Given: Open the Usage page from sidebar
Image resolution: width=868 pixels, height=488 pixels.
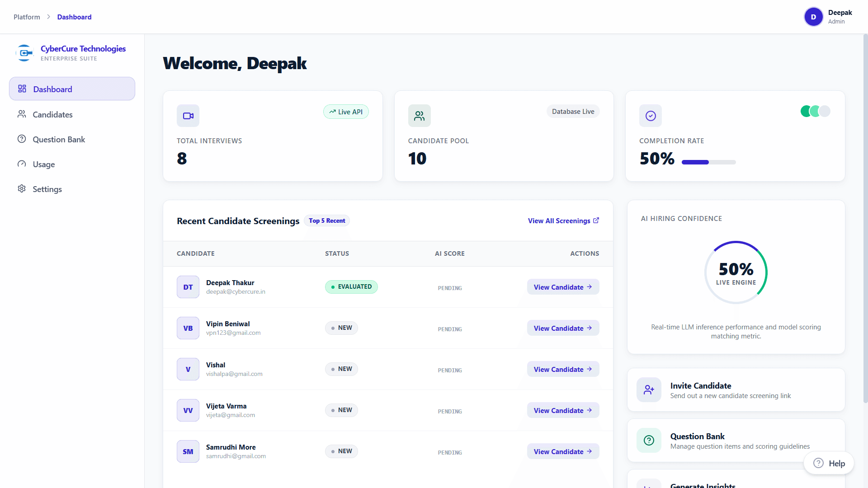Looking at the screenshot, I should pos(72,164).
